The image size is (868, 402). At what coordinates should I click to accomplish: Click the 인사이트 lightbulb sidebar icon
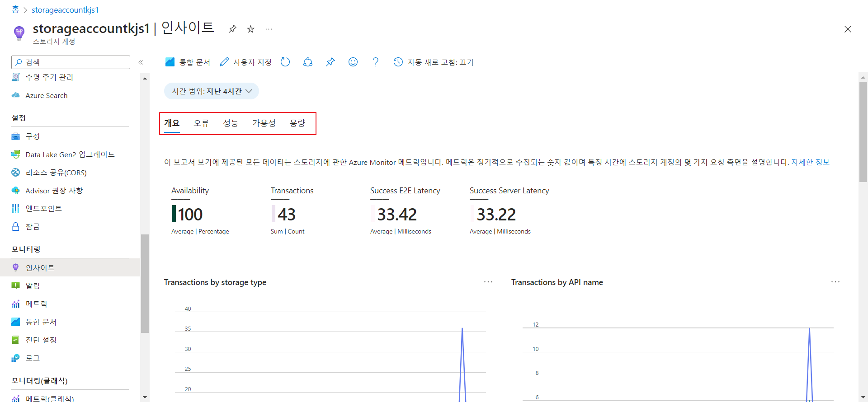pyautogui.click(x=16, y=267)
